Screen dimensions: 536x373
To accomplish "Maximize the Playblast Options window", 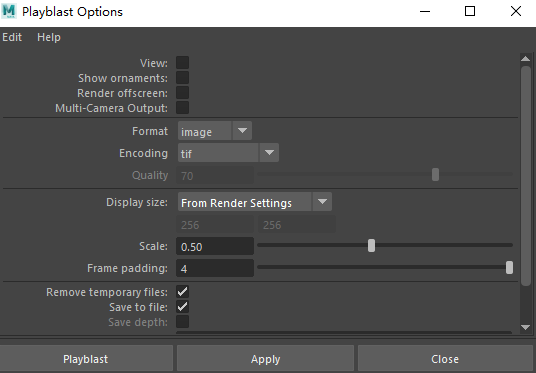I will (470, 11).
